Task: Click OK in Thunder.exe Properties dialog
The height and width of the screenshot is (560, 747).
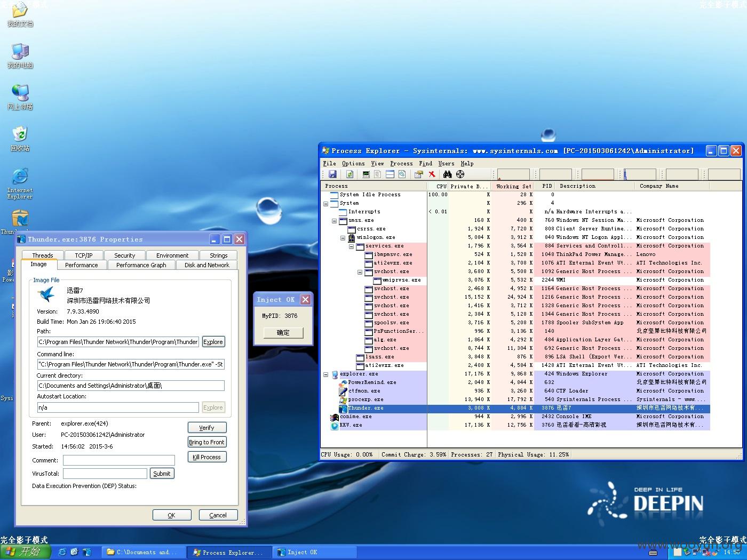Action: (x=172, y=515)
